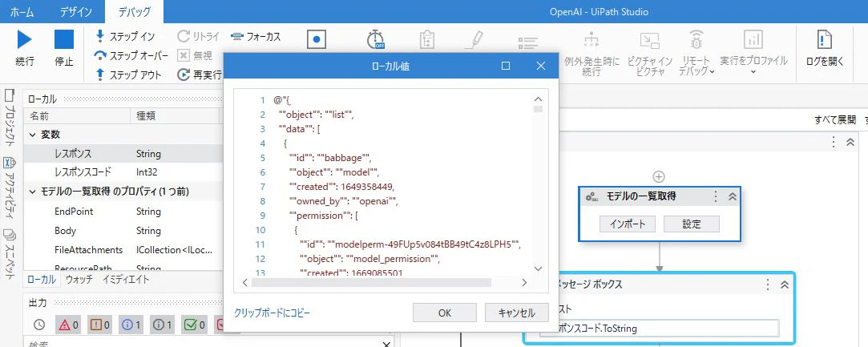Open options menu of モデルの一覧取得 activity
The height and width of the screenshot is (347, 868).
pos(715,196)
